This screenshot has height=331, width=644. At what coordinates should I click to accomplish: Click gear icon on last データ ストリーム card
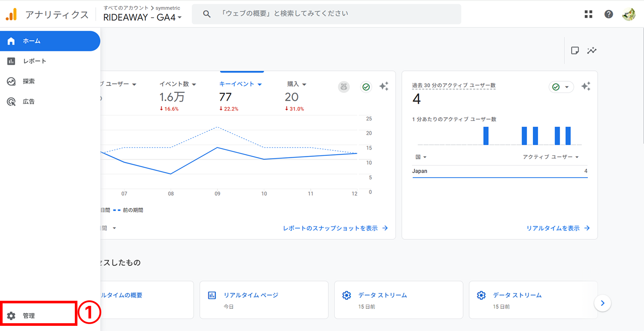point(481,296)
